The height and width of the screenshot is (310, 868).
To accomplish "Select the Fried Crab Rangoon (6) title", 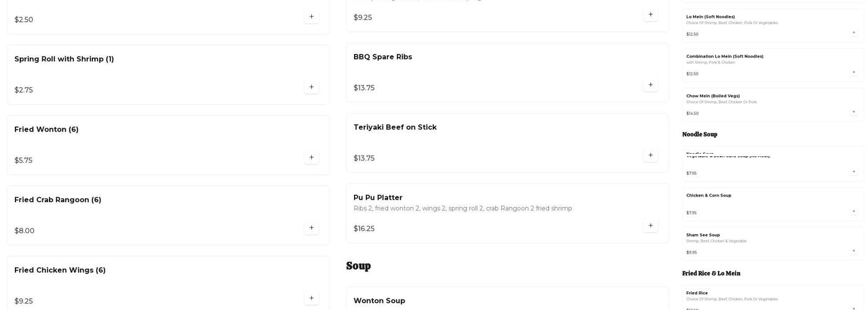I will click(x=58, y=200).
